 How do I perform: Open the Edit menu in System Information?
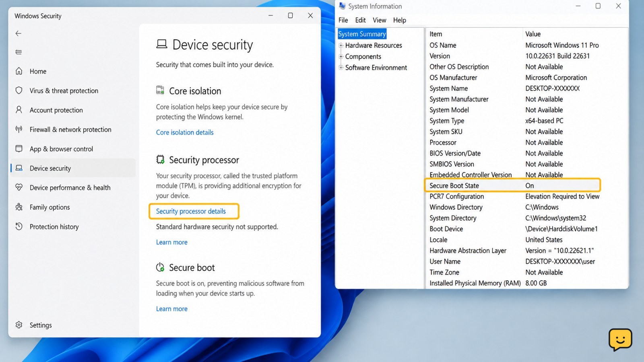(360, 20)
